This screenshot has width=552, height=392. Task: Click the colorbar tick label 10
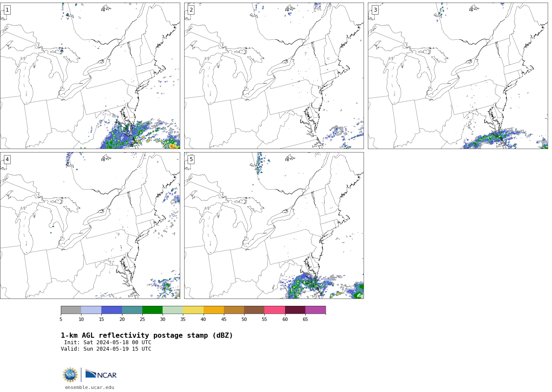pyautogui.click(x=81, y=319)
